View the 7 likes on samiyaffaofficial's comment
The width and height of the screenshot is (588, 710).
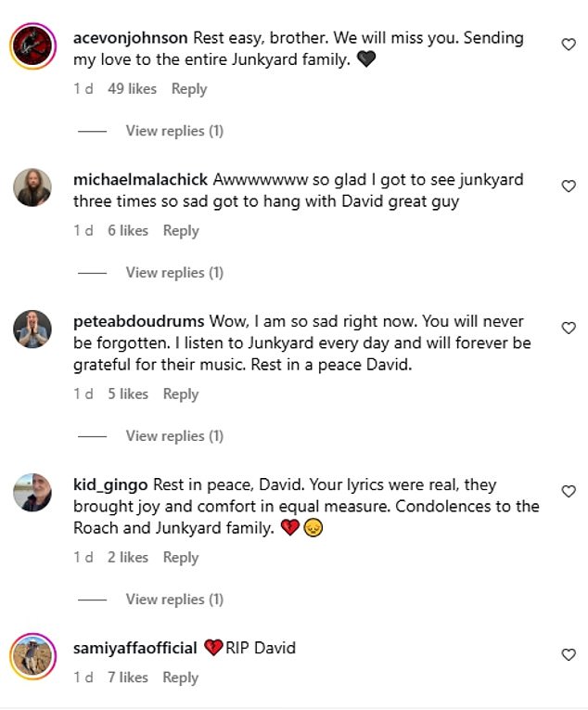pos(127,678)
